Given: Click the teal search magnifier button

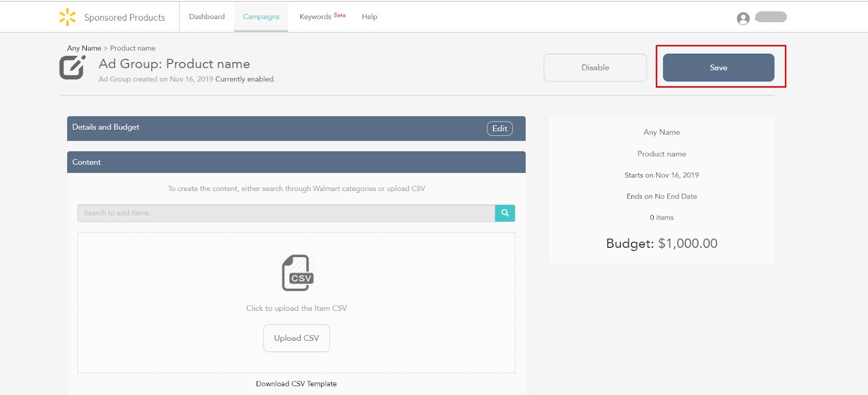Looking at the screenshot, I should [505, 213].
